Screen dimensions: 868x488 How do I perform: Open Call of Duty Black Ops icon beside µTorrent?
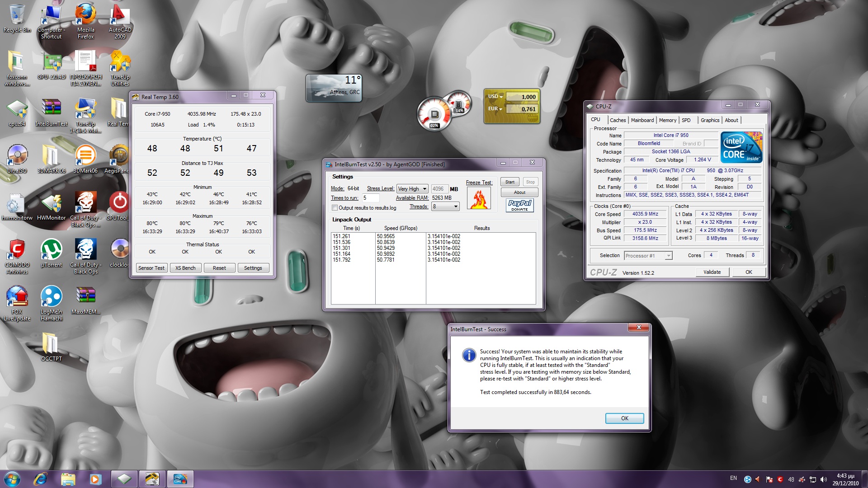(x=86, y=257)
